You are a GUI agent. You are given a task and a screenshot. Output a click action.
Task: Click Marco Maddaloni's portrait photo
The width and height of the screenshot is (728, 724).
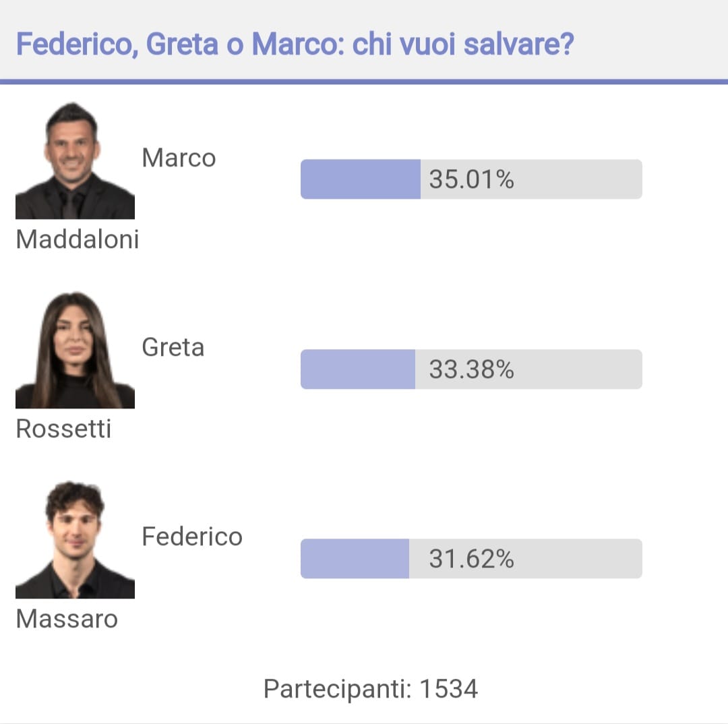point(75,160)
